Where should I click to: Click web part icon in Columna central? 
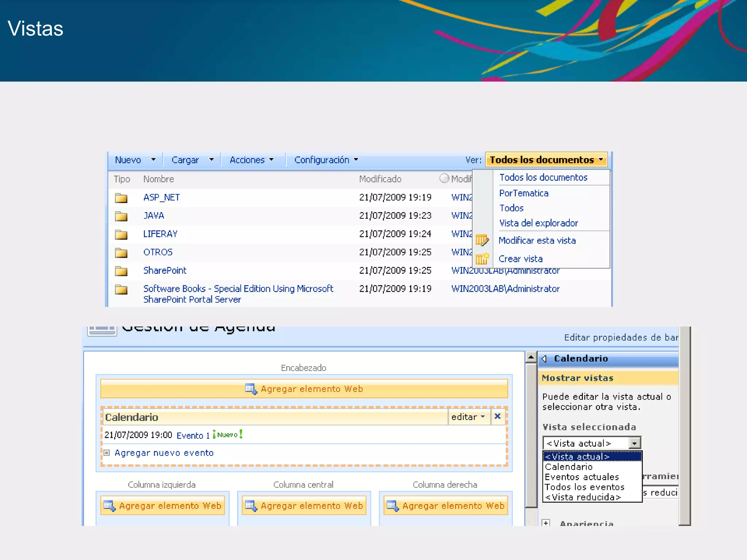251,506
